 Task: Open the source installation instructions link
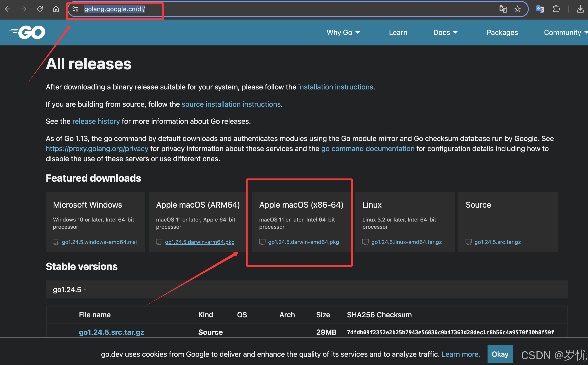[231, 104]
